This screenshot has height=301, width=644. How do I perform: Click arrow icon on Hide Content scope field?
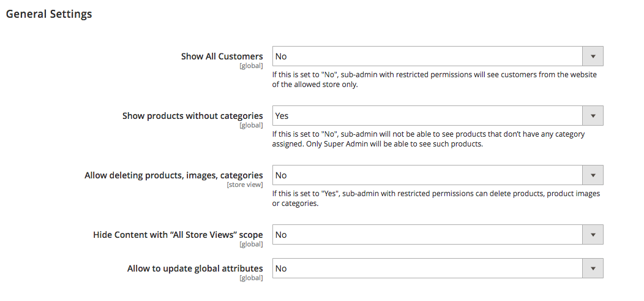click(593, 234)
